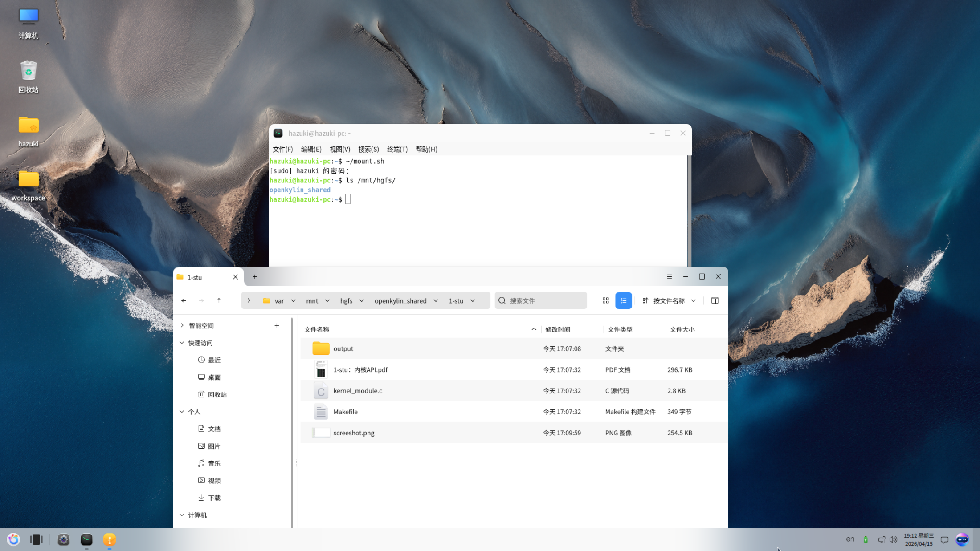980x551 pixels.
Task: Collapse the Quick Access (快速访问) section
Action: tap(182, 343)
